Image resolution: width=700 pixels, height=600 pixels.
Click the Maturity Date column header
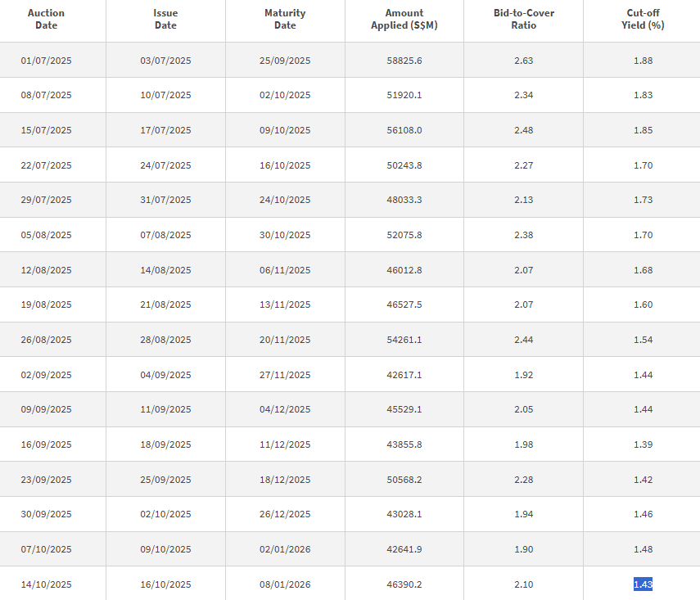[285, 20]
